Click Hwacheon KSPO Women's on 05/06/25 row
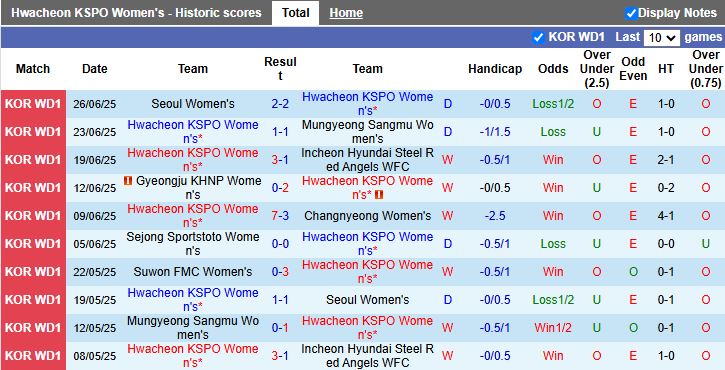Viewport: 725px width, 370px height. point(368,244)
